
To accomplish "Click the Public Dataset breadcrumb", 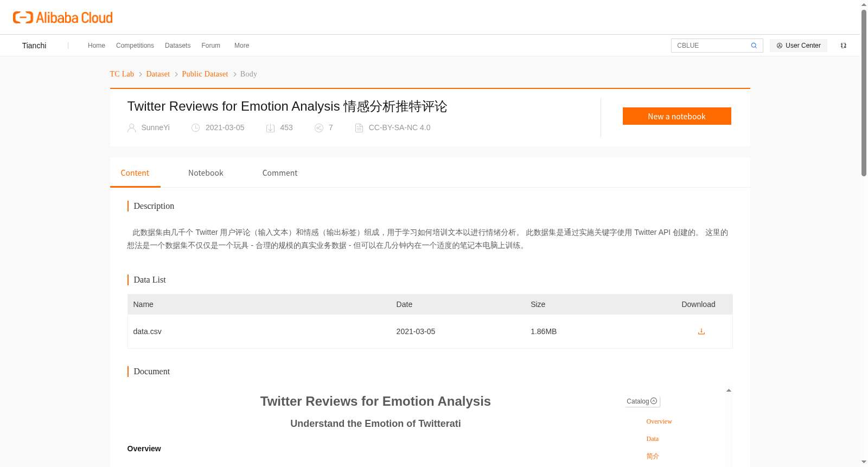I will tap(205, 74).
